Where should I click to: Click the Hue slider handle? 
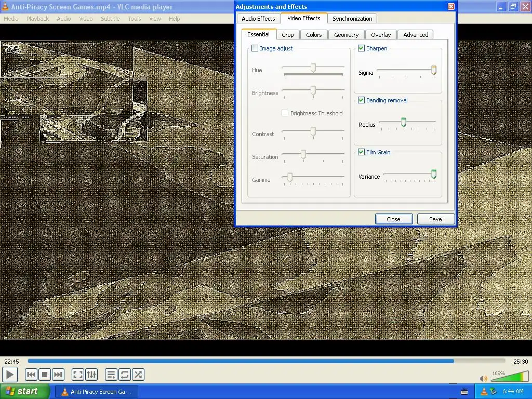[313, 68]
